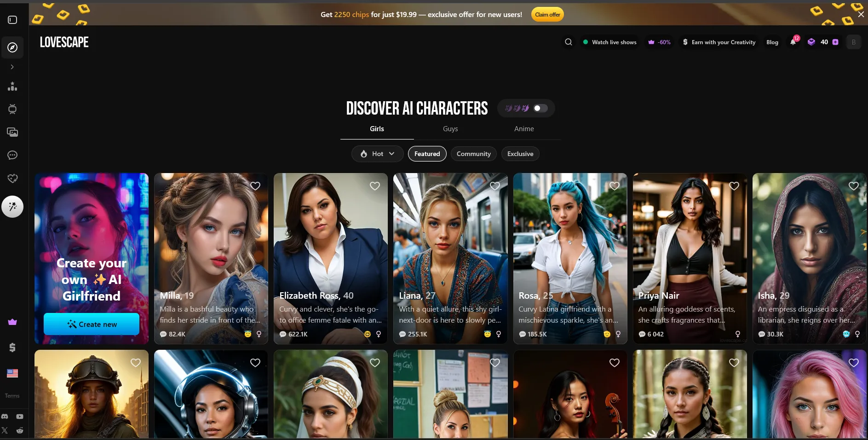
Task: Open the Liana, 27 character card
Action: [x=450, y=259]
